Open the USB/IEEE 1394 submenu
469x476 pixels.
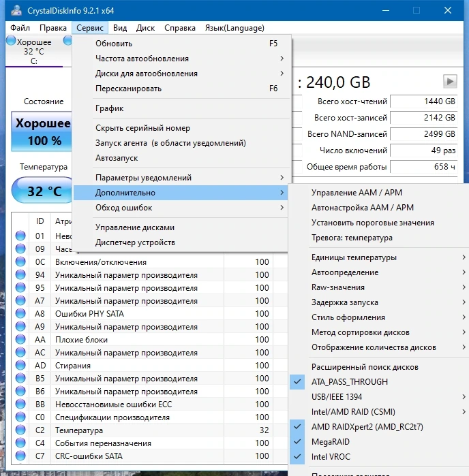click(x=378, y=397)
